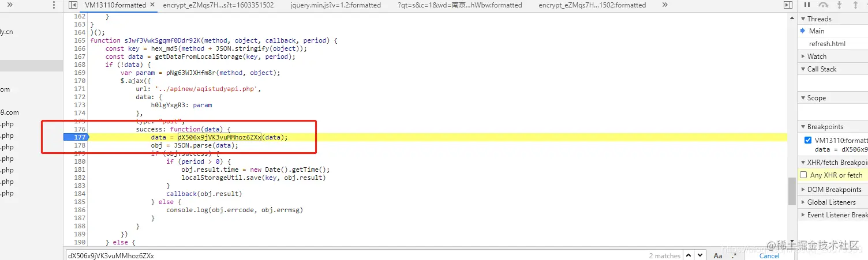868x260 pixels.
Task: Open the ?qt=s&c=1&wd formatted tab
Action: (x=459, y=5)
